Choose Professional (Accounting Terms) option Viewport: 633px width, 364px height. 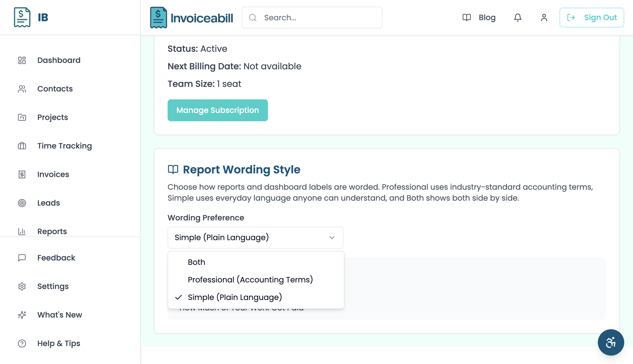[250, 279]
